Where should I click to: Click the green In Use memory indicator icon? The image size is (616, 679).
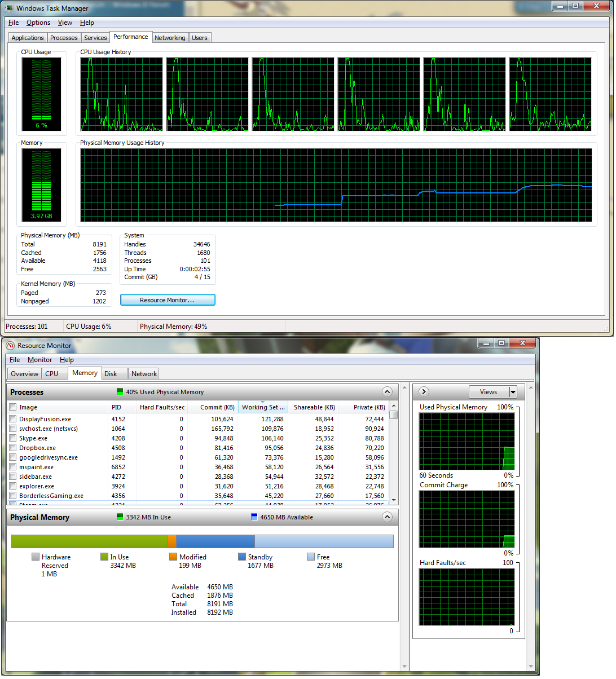[120, 517]
